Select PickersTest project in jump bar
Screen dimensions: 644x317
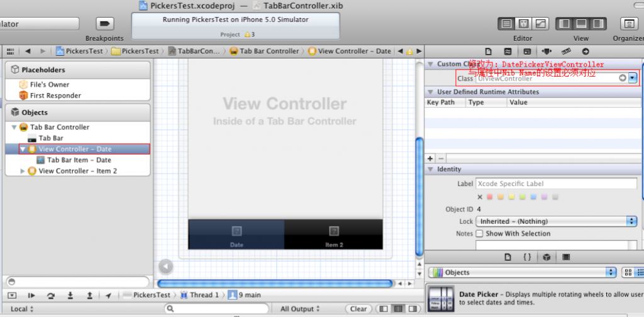tap(79, 52)
